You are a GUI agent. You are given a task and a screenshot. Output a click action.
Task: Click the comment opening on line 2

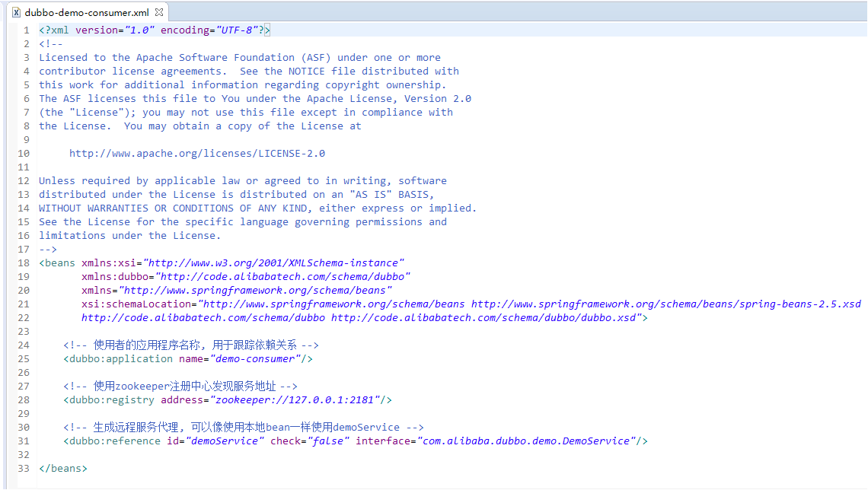click(x=51, y=43)
